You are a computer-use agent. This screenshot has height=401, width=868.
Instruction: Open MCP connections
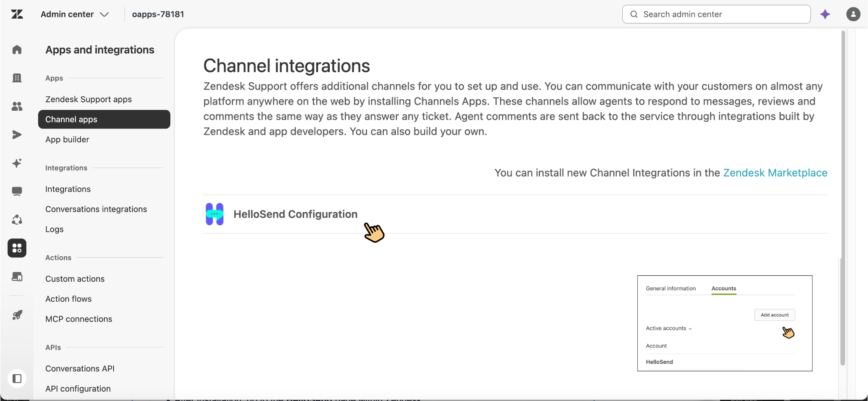point(79,319)
